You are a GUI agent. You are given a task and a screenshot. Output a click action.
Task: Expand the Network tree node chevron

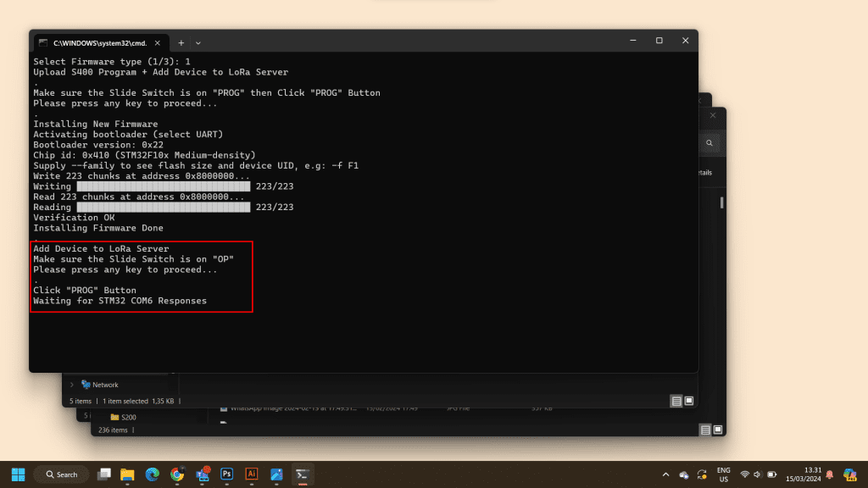(x=72, y=385)
